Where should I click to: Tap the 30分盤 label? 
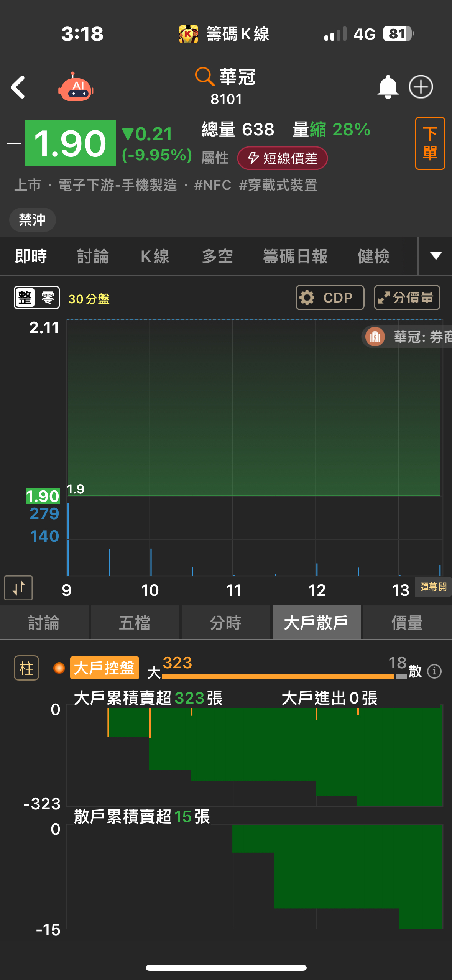(x=89, y=299)
